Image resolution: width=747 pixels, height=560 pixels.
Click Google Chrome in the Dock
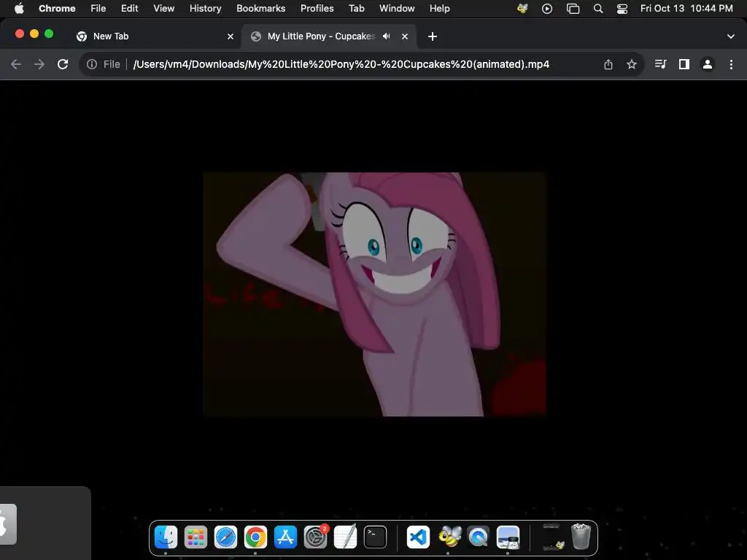pos(256,537)
